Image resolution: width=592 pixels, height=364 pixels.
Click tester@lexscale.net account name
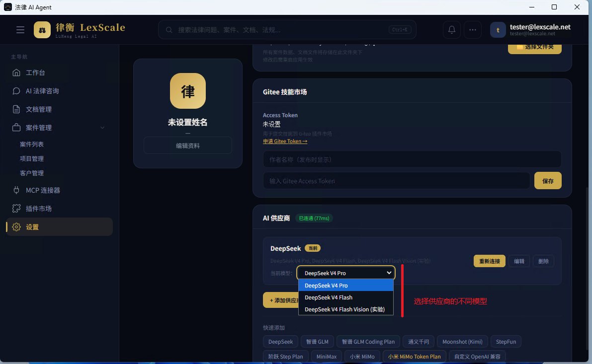[x=540, y=27]
